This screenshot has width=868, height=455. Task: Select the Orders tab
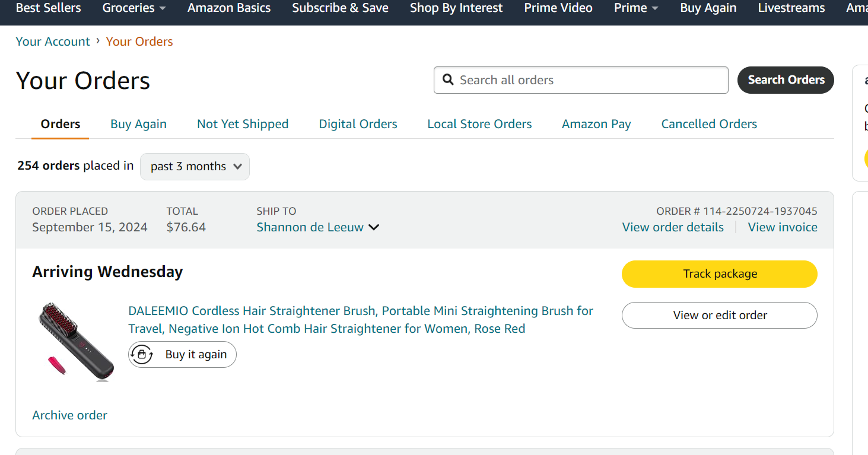tap(61, 124)
